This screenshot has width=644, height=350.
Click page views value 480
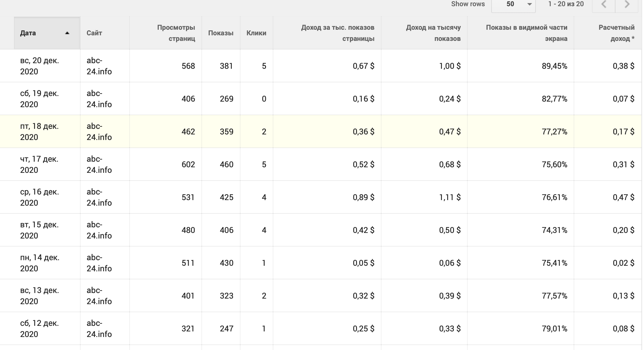pyautogui.click(x=188, y=230)
